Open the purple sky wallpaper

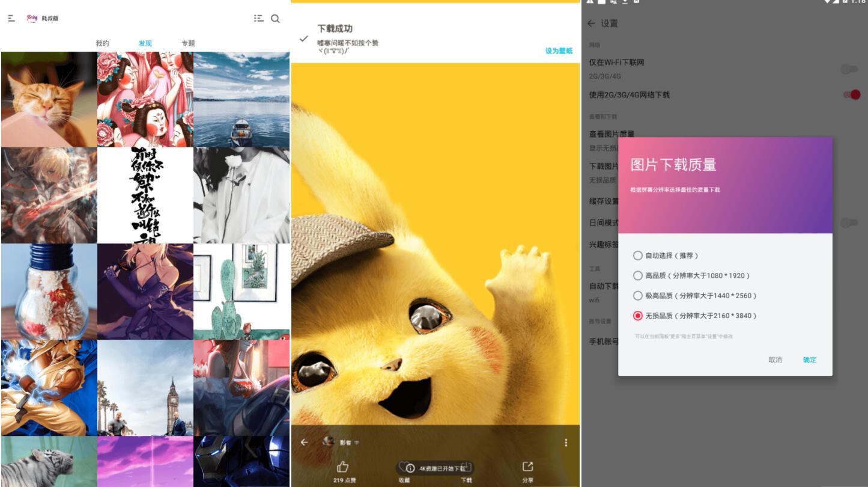click(145, 462)
